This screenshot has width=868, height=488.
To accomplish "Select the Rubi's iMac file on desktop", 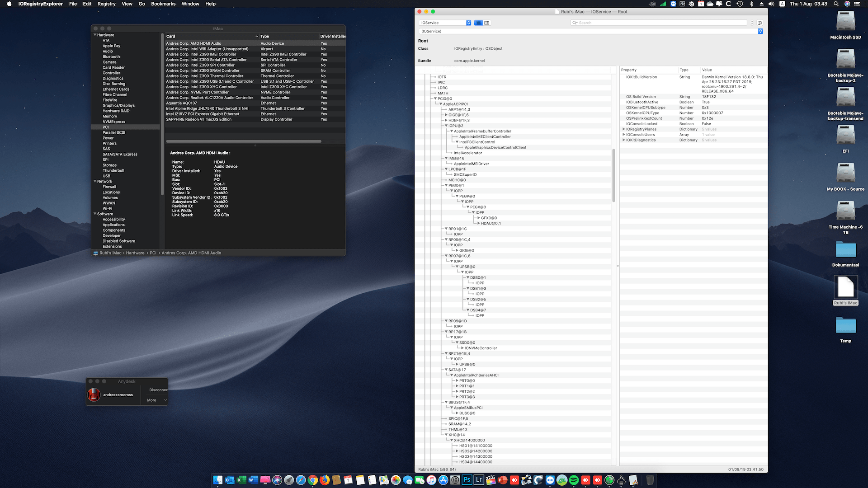I will (845, 291).
